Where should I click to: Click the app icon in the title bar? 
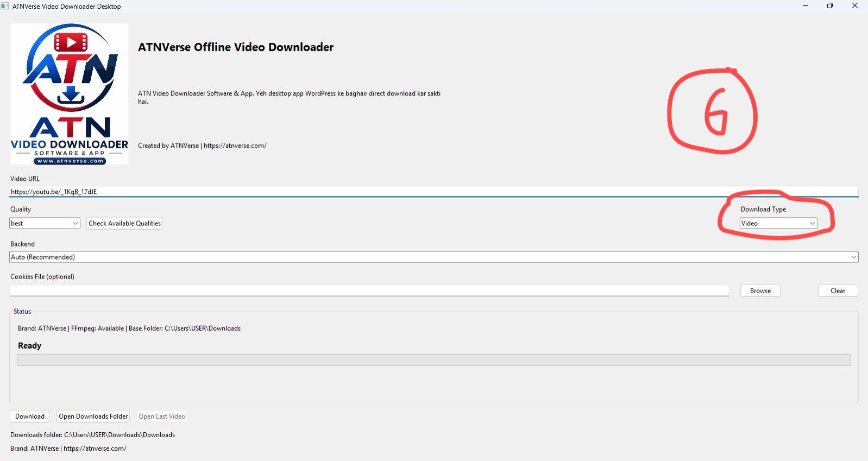(5, 6)
